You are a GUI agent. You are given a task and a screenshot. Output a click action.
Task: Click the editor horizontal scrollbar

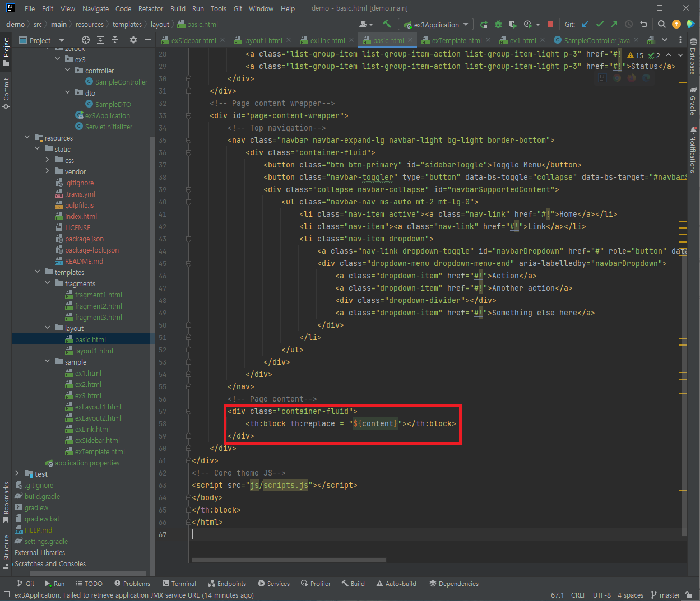click(x=289, y=560)
